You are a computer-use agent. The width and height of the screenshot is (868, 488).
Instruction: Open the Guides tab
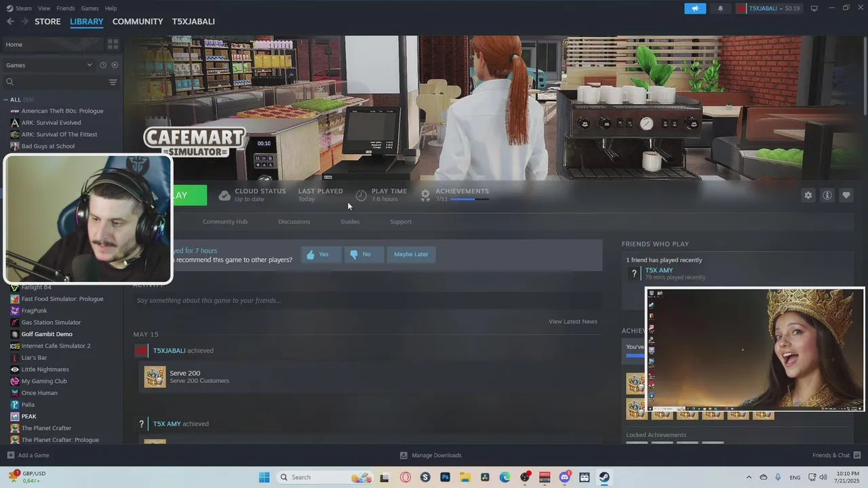tap(350, 222)
